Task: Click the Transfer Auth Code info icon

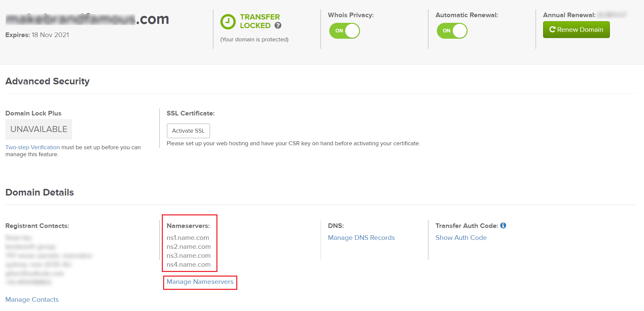Action: pos(503,225)
